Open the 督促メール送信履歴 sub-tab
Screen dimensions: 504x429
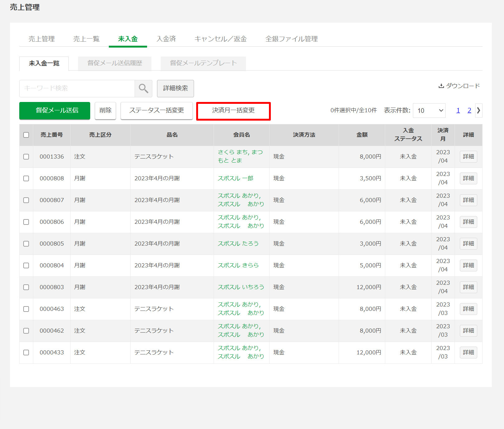pos(115,63)
